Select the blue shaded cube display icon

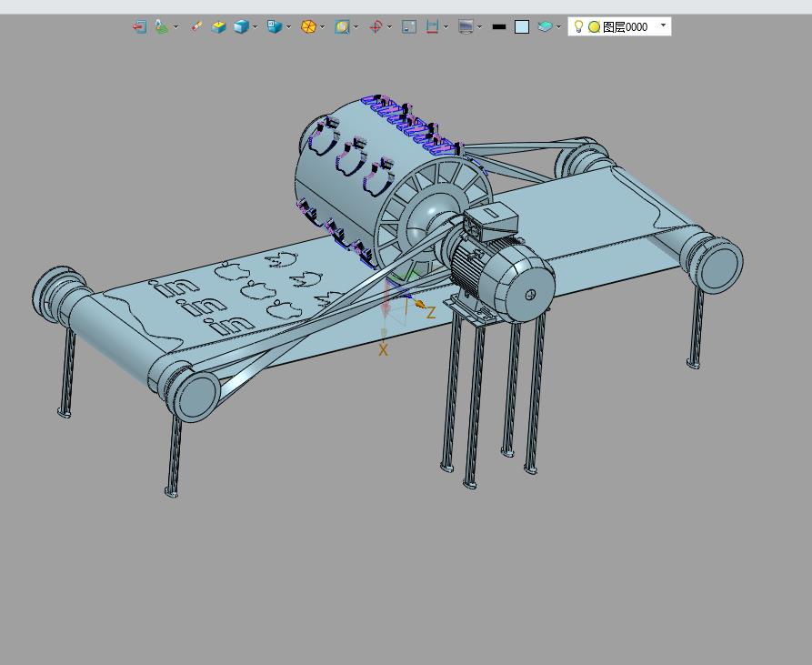click(x=241, y=27)
